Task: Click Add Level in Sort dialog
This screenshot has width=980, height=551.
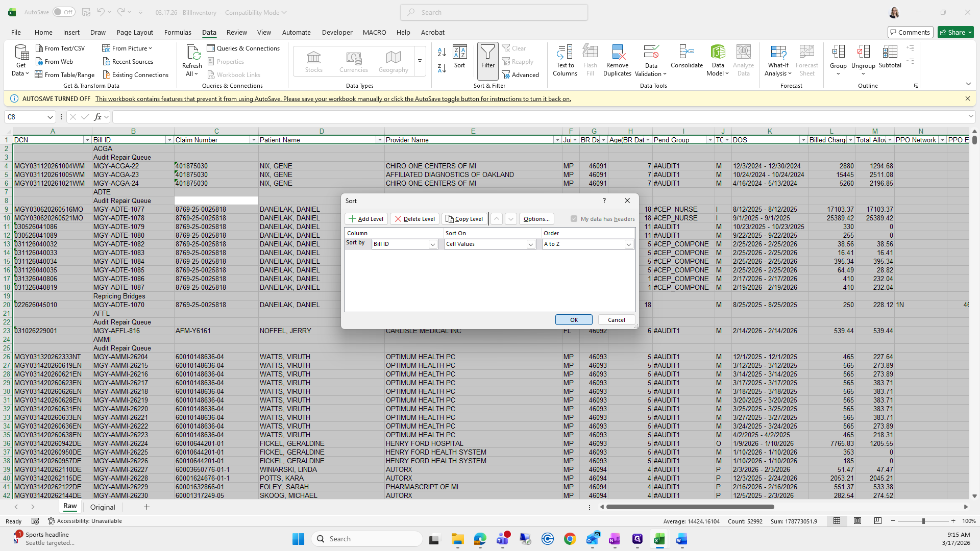Action: 366,219
